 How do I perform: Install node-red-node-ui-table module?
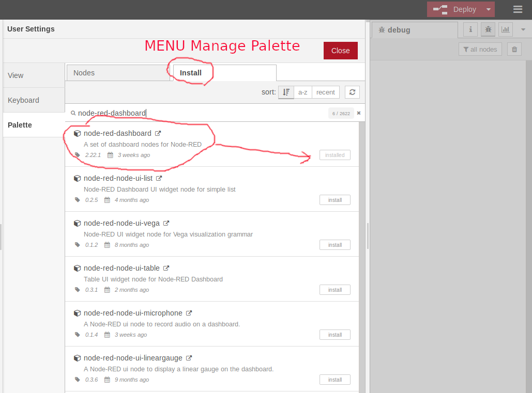click(x=335, y=290)
